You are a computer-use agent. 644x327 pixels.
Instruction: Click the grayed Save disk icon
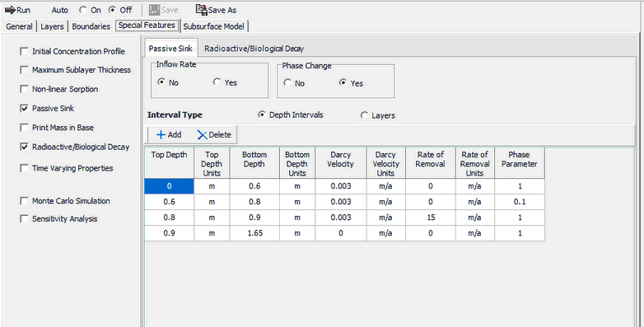(x=155, y=10)
